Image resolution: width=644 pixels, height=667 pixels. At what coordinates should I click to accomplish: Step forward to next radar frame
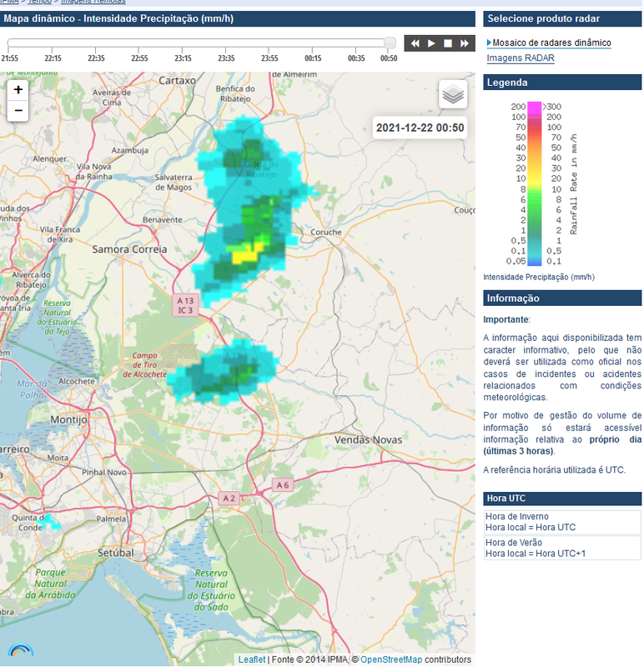pos(465,43)
